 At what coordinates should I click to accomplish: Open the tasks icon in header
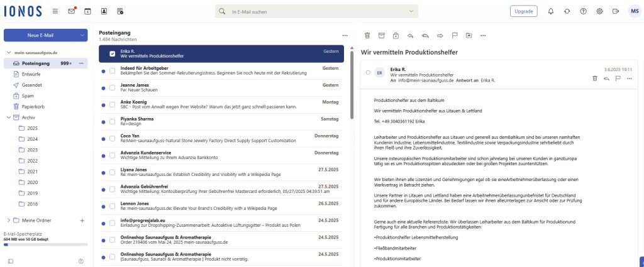pos(120,11)
